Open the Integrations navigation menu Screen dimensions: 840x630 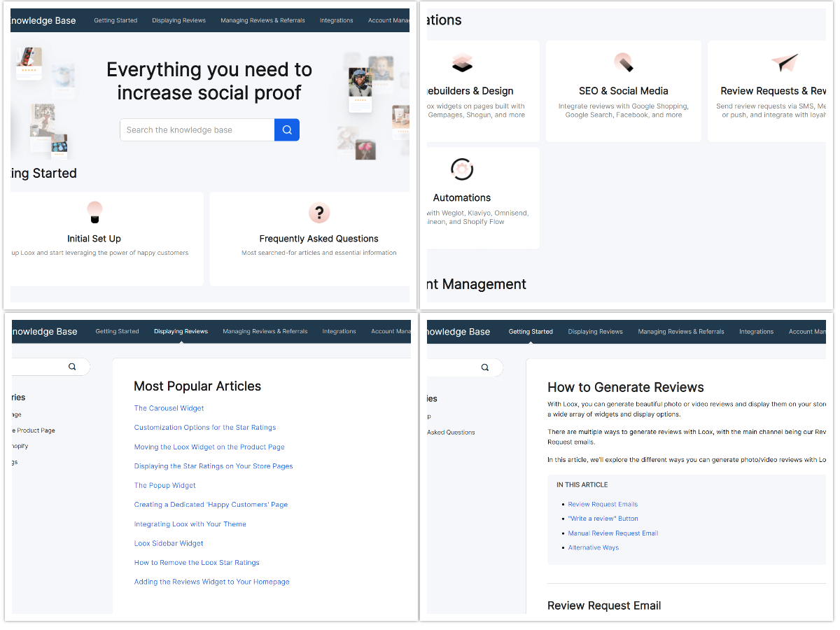pyautogui.click(x=336, y=20)
